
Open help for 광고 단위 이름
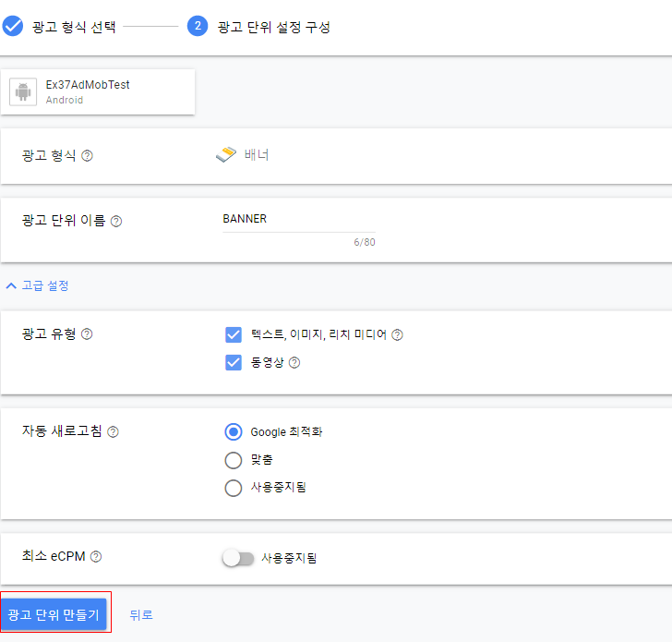pyautogui.click(x=116, y=222)
